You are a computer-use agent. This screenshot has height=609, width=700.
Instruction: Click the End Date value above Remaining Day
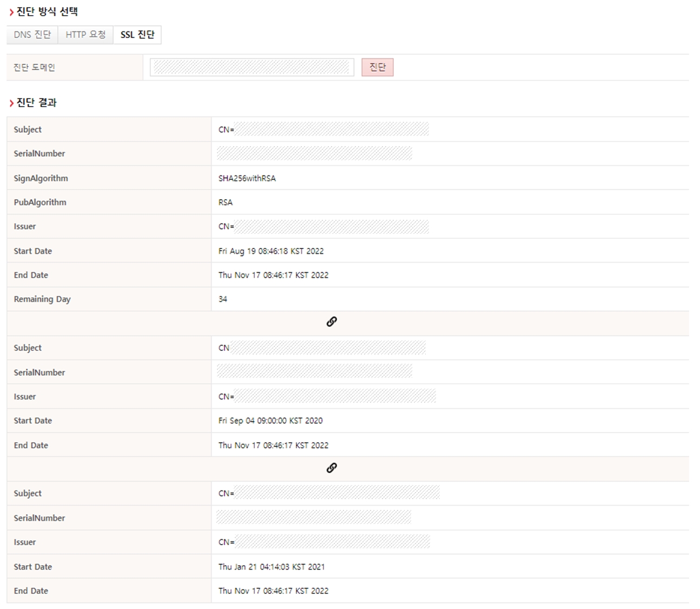[x=273, y=275]
